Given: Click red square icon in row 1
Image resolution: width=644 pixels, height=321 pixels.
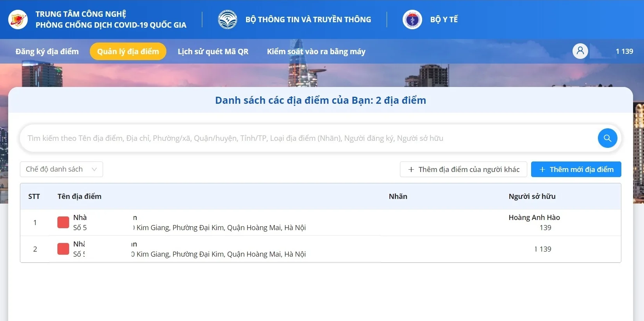Looking at the screenshot, I should pos(63,222).
